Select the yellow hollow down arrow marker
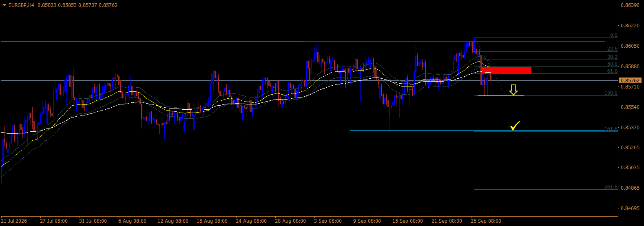The image size is (644, 226). [513, 90]
